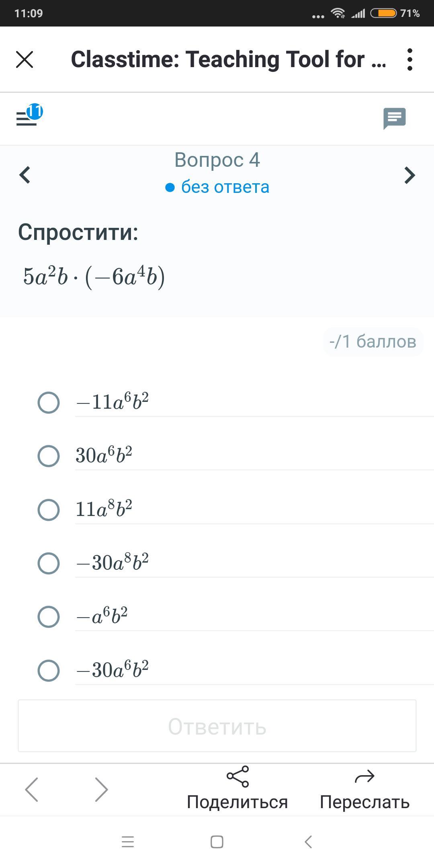
Task: Select answer −11a⁶b² radio button
Action: point(49,402)
